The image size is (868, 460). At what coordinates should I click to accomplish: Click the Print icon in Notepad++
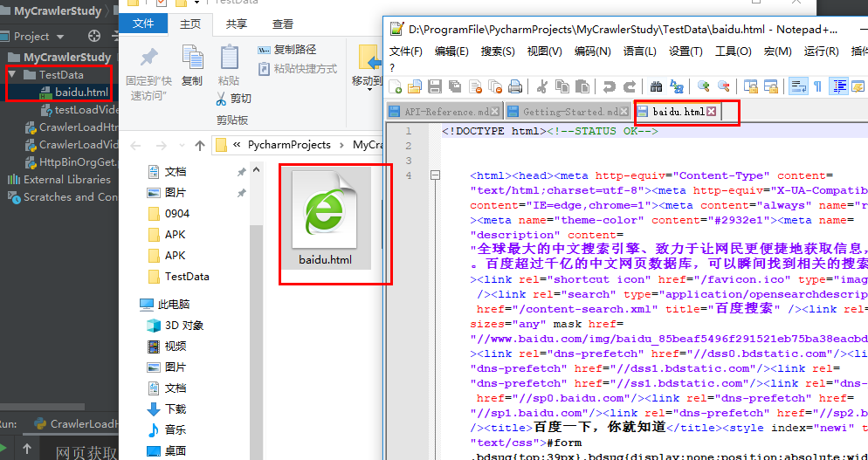[x=515, y=86]
